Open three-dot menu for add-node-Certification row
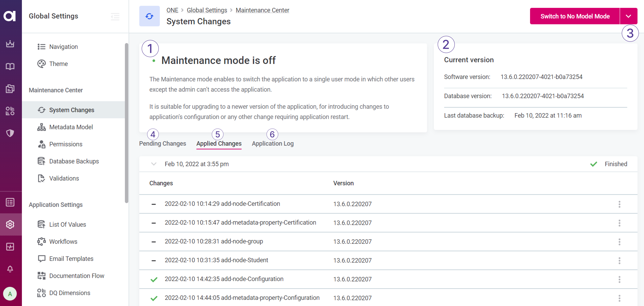This screenshot has width=644, height=306. click(619, 204)
